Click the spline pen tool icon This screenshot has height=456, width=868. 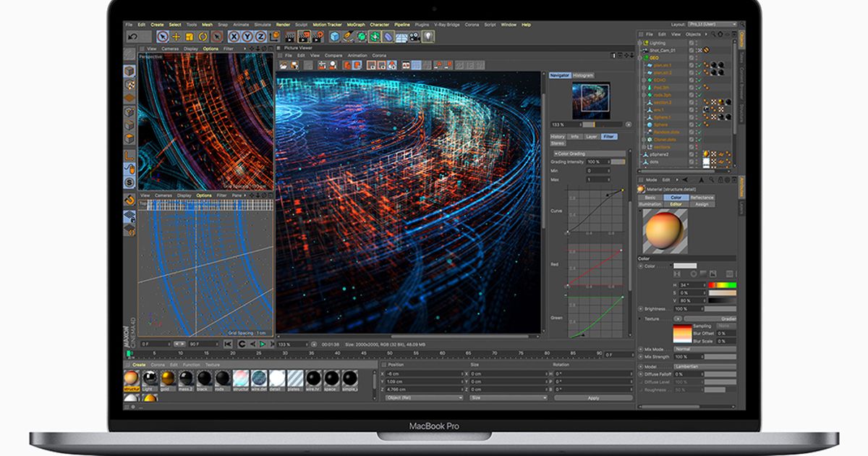pyautogui.click(x=349, y=36)
